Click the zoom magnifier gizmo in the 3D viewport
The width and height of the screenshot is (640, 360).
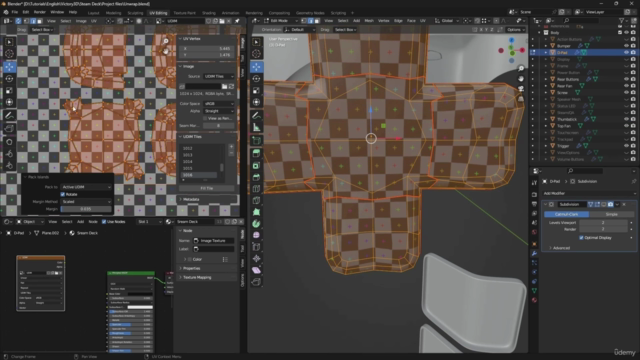pos(521,69)
